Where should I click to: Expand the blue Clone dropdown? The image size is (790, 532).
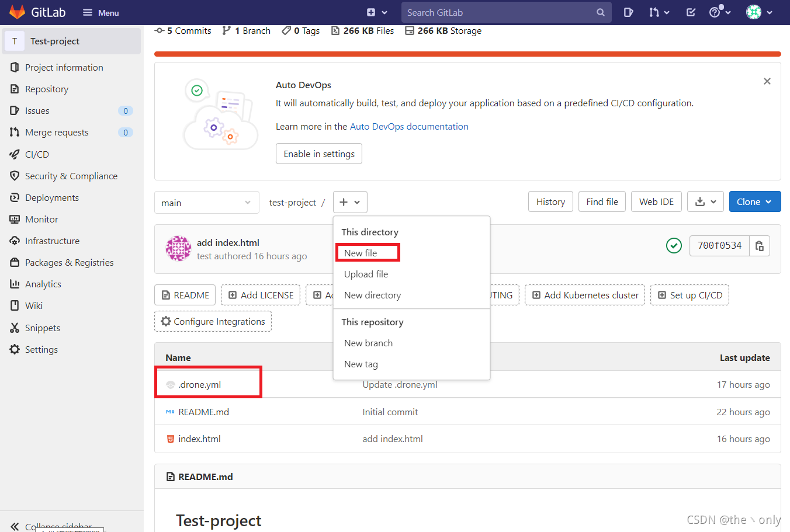(755, 201)
